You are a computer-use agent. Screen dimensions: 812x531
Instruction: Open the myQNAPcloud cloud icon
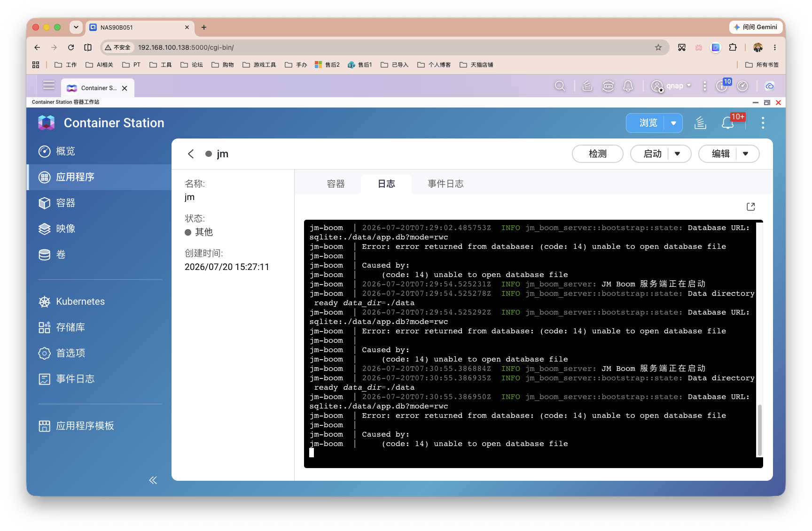click(x=769, y=86)
